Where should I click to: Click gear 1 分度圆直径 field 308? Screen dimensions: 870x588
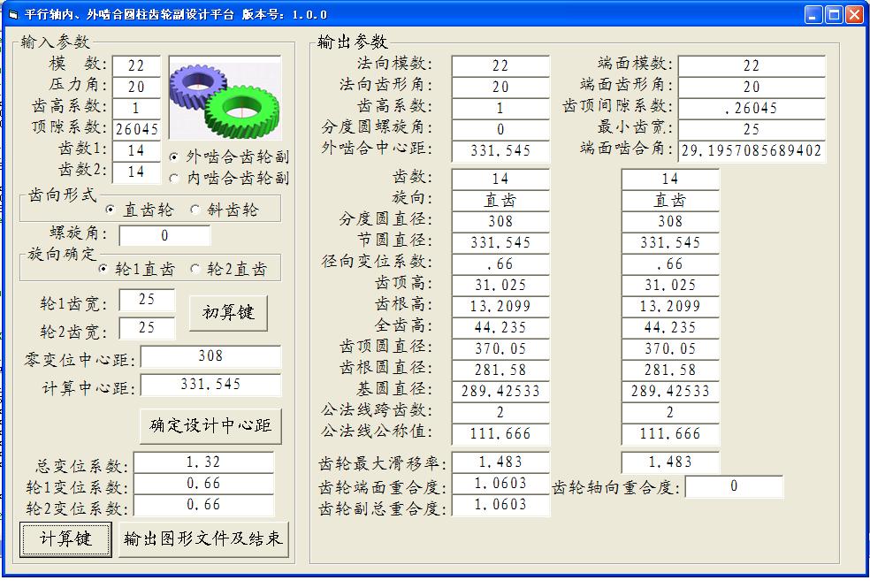[x=500, y=221]
